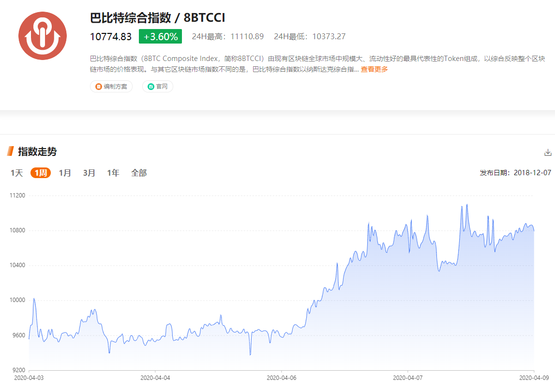This screenshot has width=555, height=392.
Task: Switch chart range to 1年
Action: point(113,173)
